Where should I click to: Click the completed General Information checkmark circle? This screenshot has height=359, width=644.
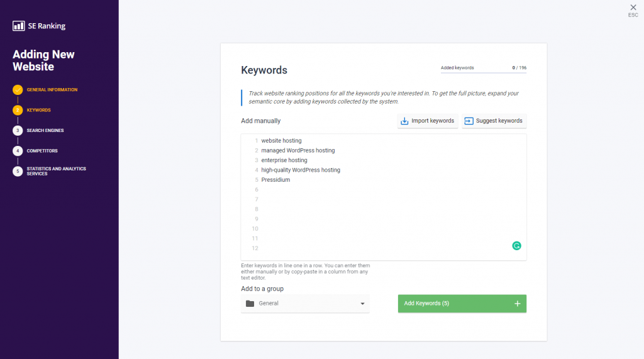click(18, 89)
